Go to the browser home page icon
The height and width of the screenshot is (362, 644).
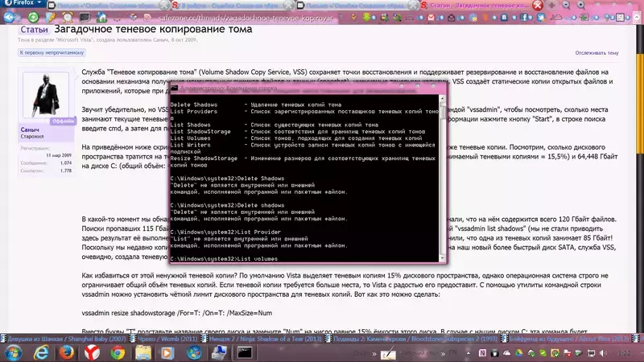[101, 17]
